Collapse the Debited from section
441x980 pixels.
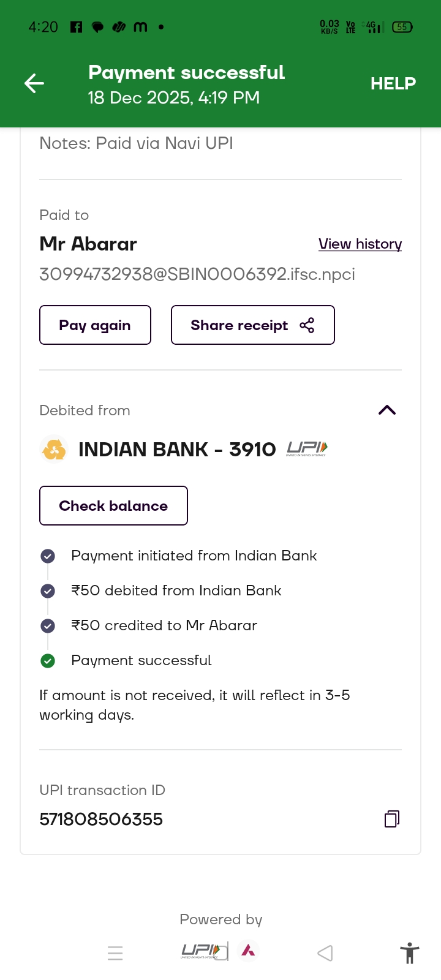click(387, 410)
